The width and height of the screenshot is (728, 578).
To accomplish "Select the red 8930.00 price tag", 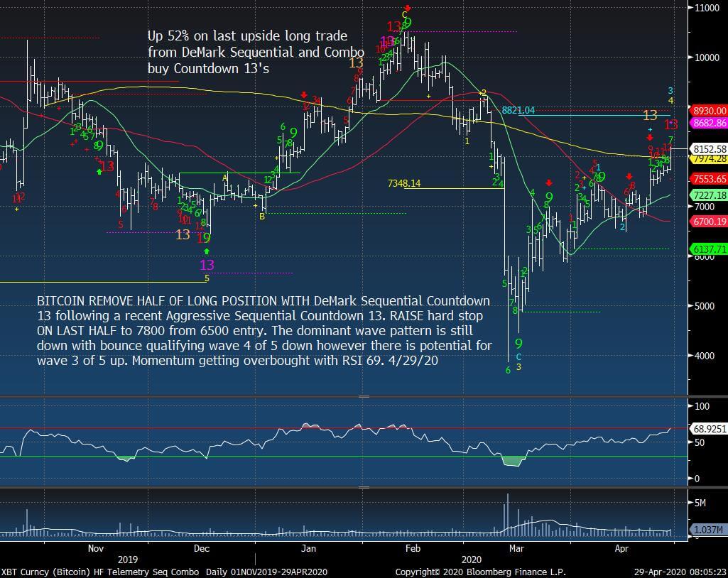I will point(709,111).
